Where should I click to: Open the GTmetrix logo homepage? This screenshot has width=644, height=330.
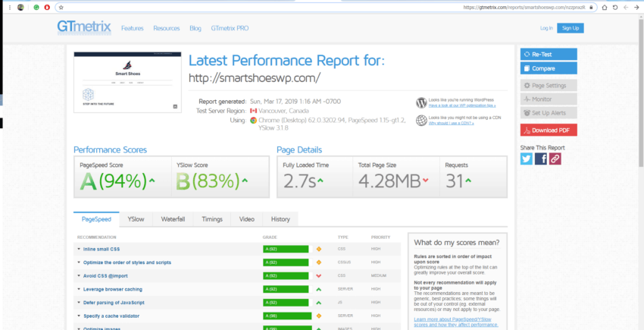click(x=84, y=27)
